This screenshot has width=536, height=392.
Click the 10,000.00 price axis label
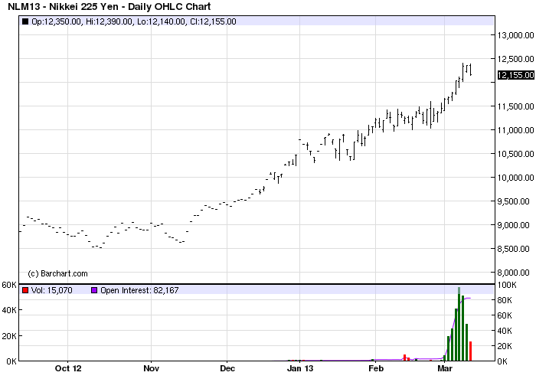[x=515, y=178]
